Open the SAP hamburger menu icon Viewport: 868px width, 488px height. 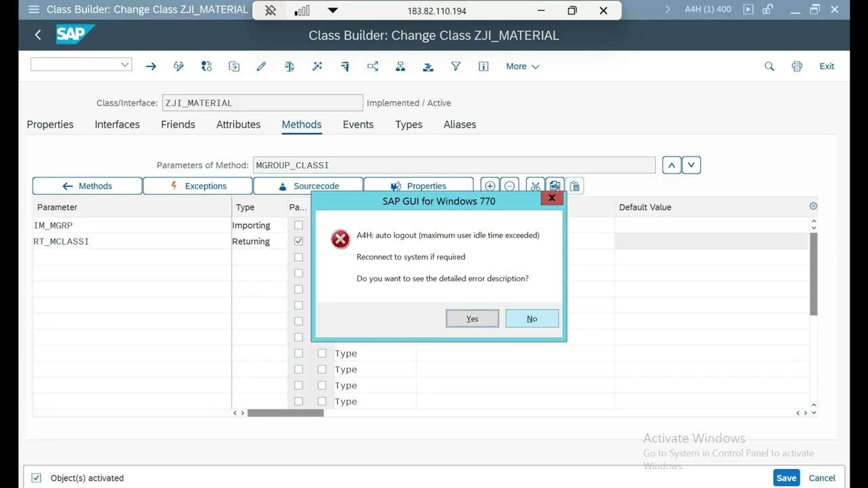(x=33, y=9)
